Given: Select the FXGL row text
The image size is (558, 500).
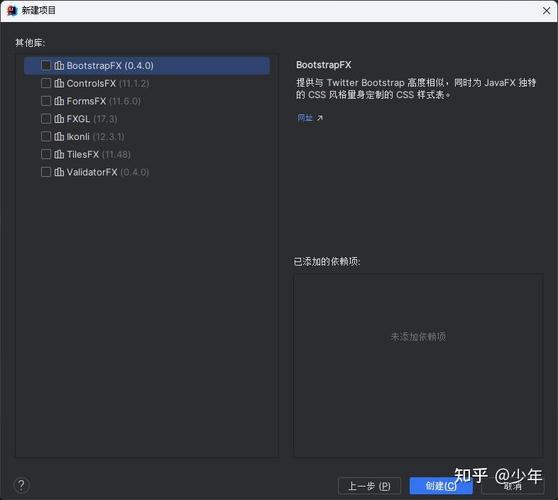Looking at the screenshot, I should click(x=92, y=119).
